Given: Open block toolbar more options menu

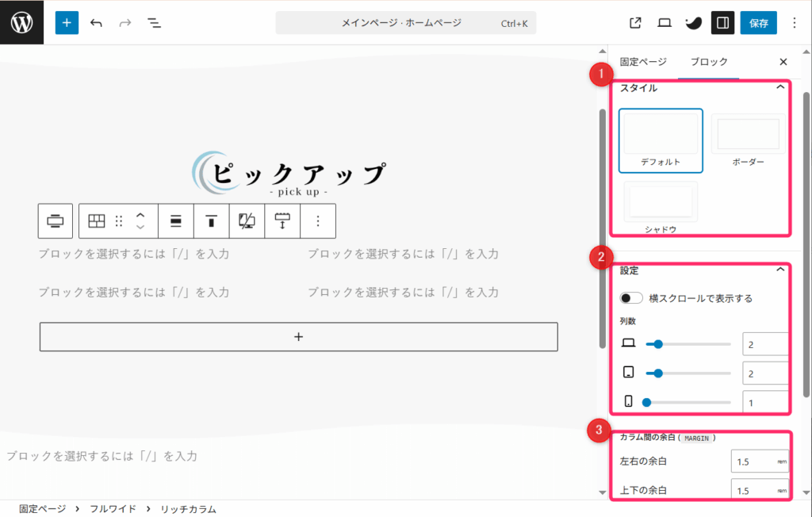Looking at the screenshot, I should tap(318, 221).
